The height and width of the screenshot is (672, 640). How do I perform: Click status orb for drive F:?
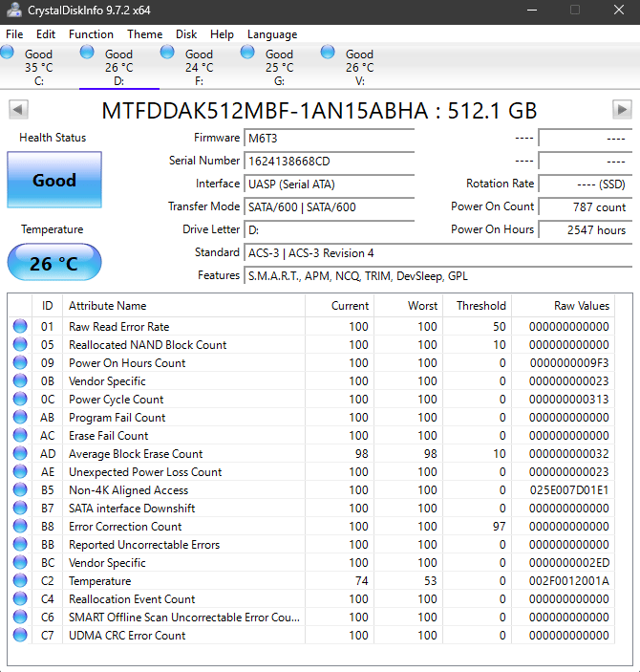click(167, 52)
